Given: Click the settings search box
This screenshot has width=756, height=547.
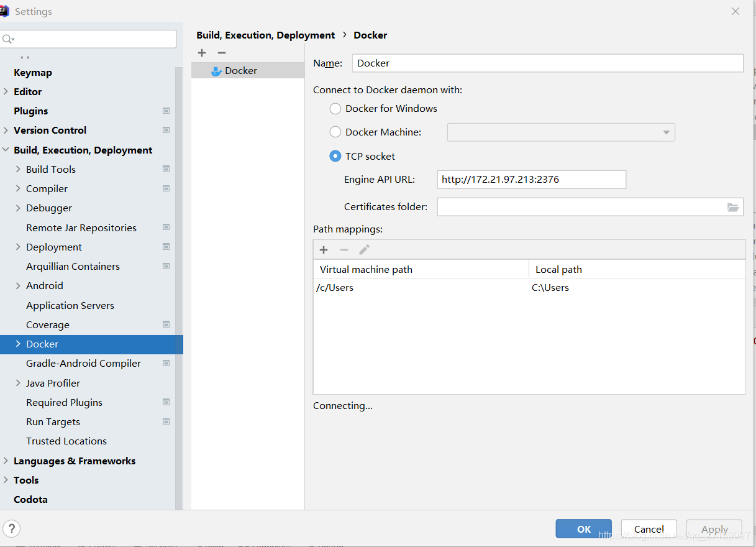Looking at the screenshot, I should [89, 39].
